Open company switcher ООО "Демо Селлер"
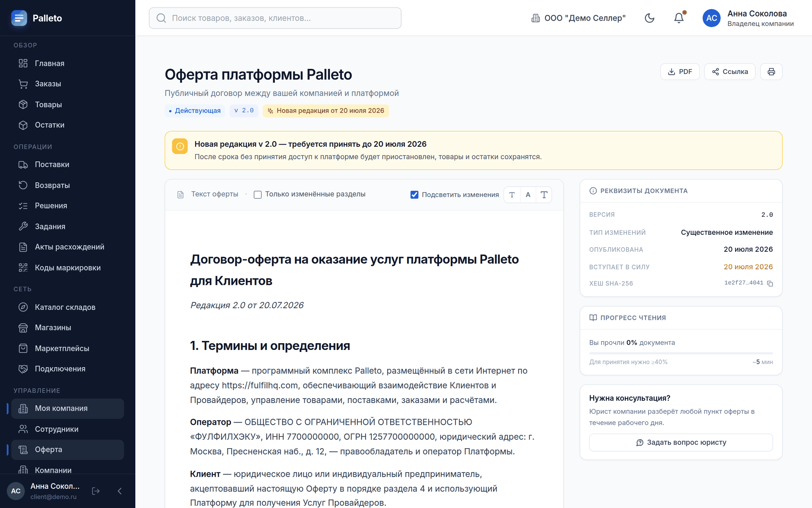Screen dimensions: 812x508 (x=578, y=18)
